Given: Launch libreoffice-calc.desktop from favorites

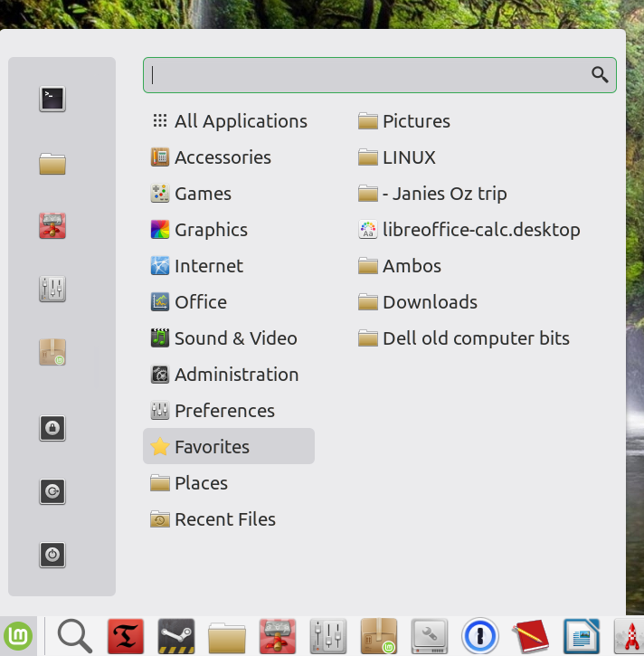Looking at the screenshot, I should 479,230.
